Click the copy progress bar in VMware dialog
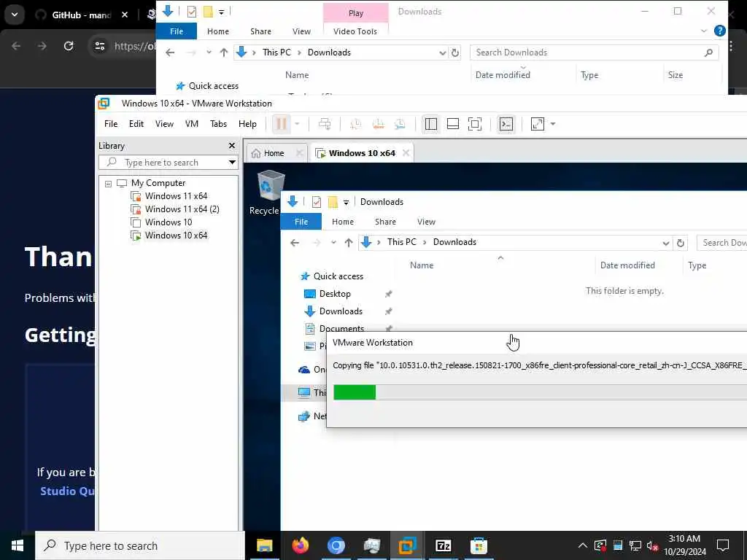The width and height of the screenshot is (747, 560). pyautogui.click(x=541, y=392)
